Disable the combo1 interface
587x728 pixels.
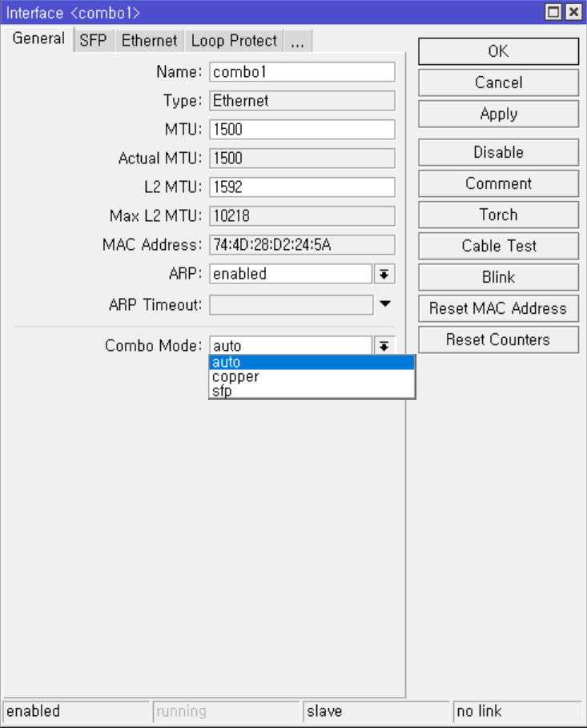point(498,152)
